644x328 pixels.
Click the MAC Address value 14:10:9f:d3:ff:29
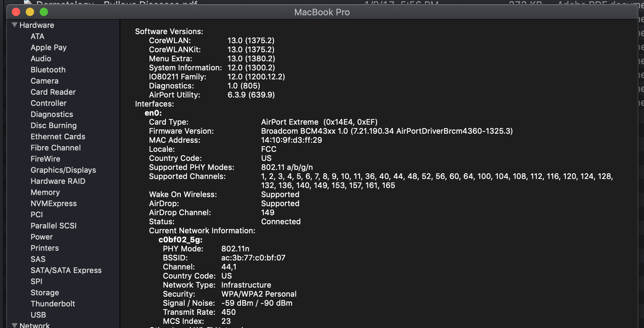[291, 140]
